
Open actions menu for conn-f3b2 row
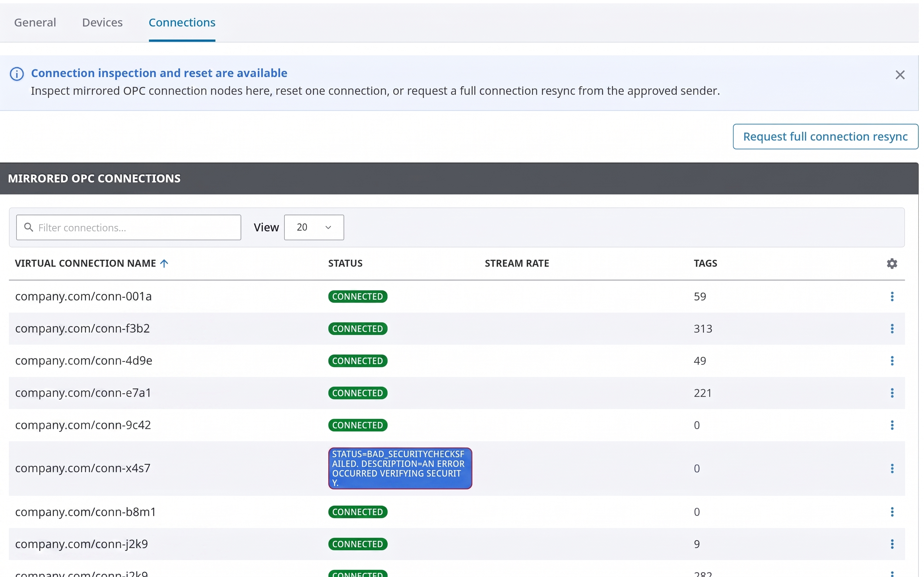(892, 328)
